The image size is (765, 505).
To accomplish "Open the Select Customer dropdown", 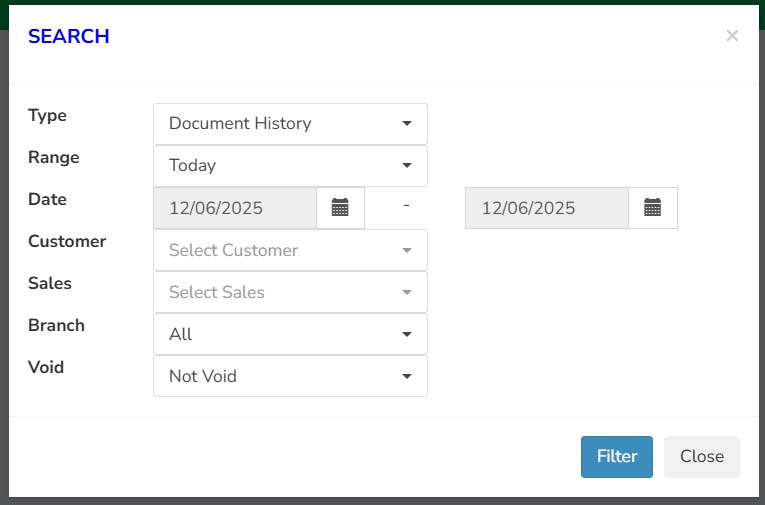I will (x=290, y=250).
